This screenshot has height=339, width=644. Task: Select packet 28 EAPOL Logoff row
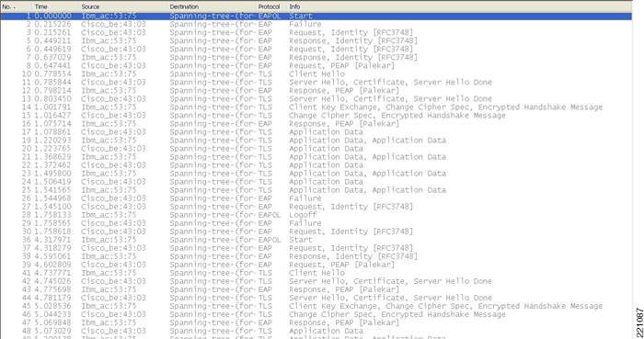pos(316,215)
